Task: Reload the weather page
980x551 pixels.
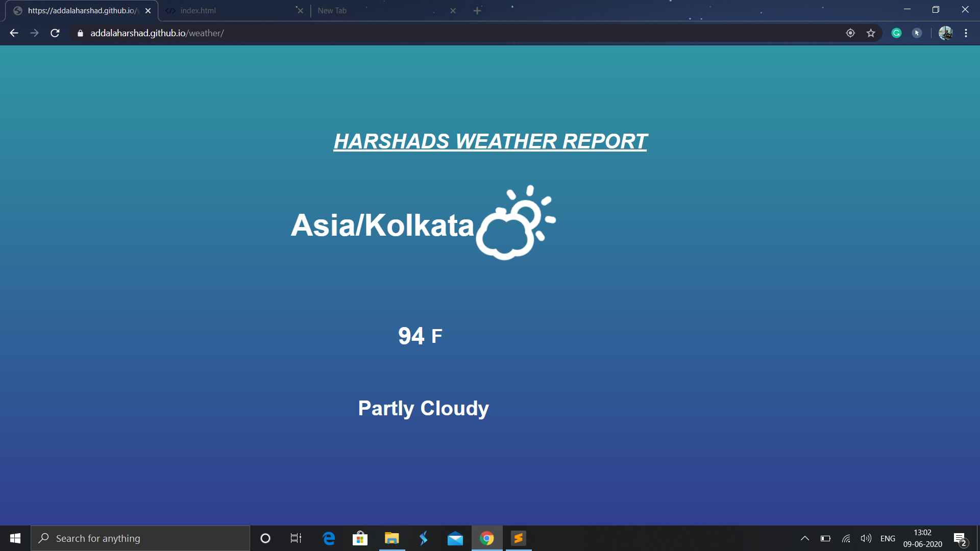Action: [55, 33]
